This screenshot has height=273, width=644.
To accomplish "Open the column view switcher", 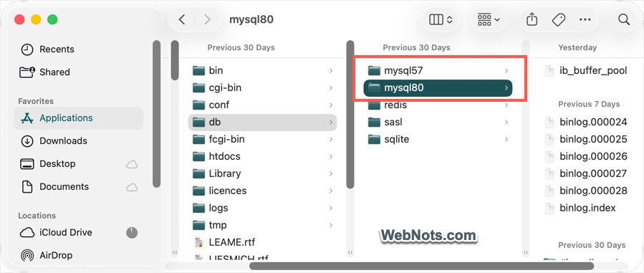I will coord(441,19).
